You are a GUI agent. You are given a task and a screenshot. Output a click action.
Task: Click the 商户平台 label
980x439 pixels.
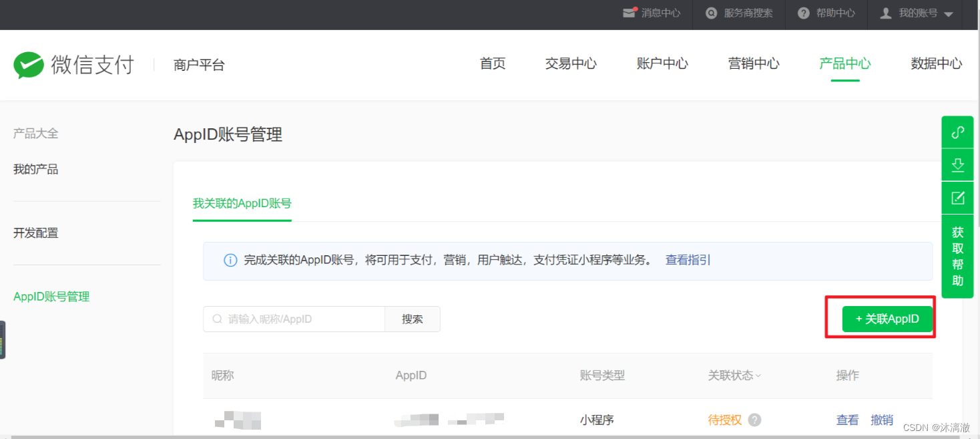[x=199, y=65]
